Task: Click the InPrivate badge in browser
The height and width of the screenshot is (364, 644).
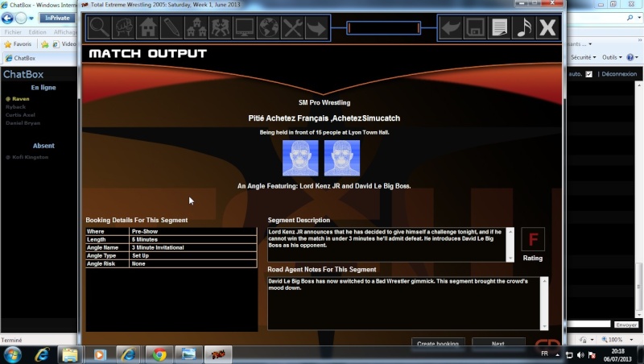Action: click(57, 18)
